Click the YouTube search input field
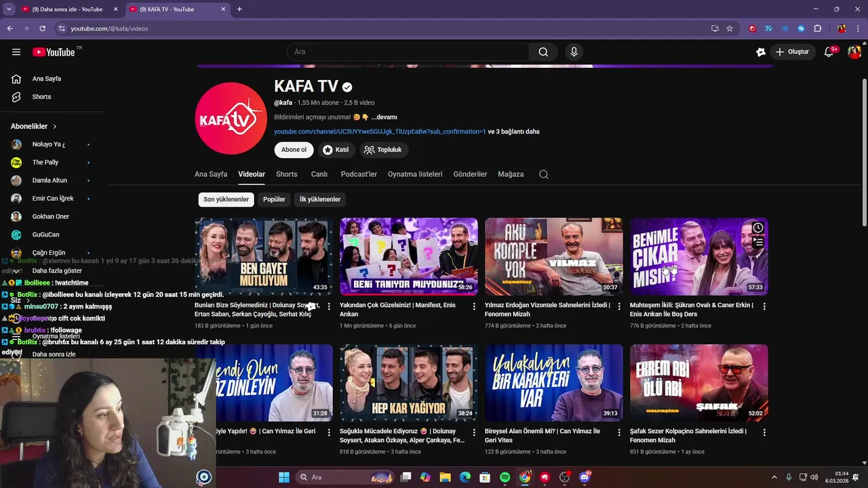This screenshot has width=868, height=488. [408, 52]
